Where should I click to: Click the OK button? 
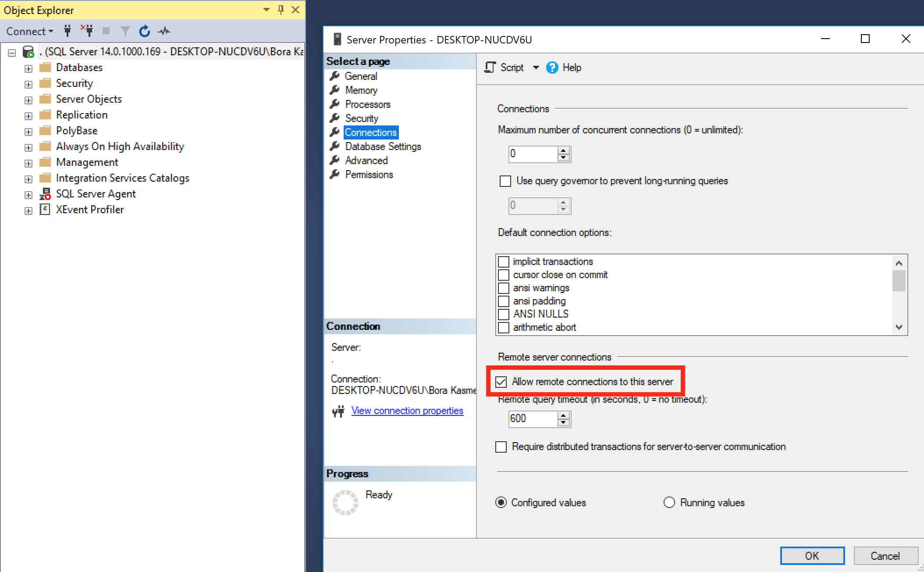pyautogui.click(x=812, y=555)
